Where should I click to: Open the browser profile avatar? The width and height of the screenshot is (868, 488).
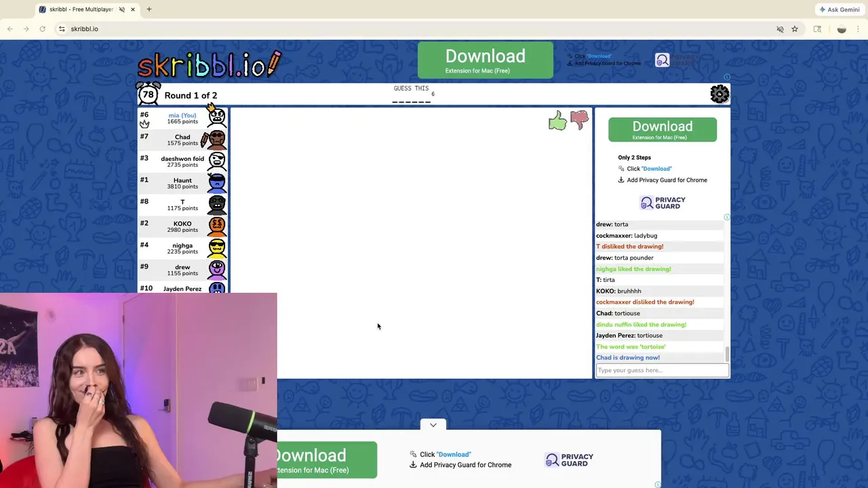(842, 29)
